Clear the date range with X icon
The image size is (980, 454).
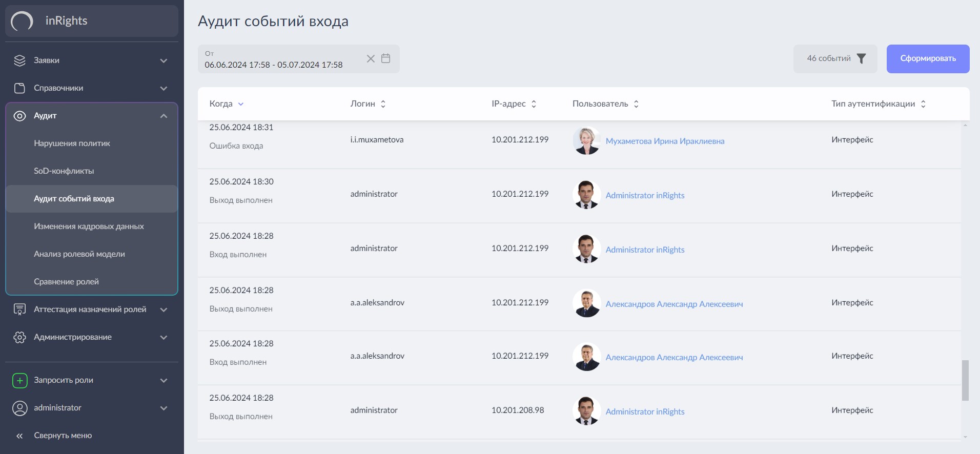click(x=371, y=58)
